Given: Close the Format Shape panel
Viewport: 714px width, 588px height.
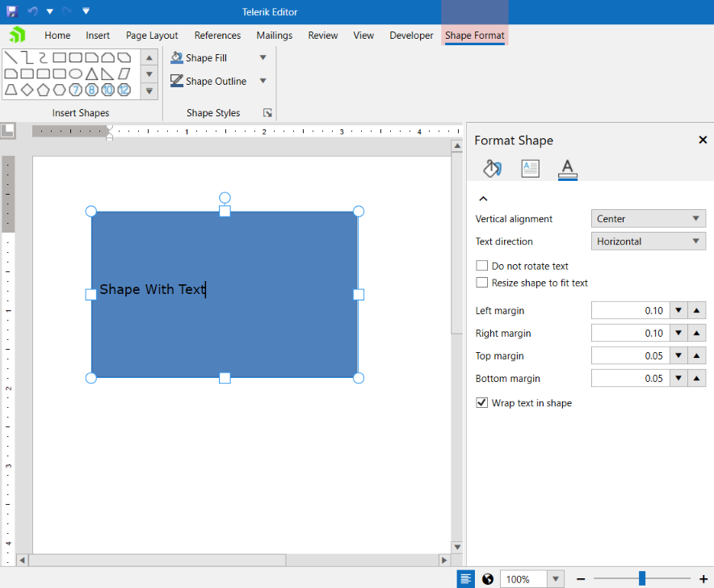Looking at the screenshot, I should tap(703, 139).
